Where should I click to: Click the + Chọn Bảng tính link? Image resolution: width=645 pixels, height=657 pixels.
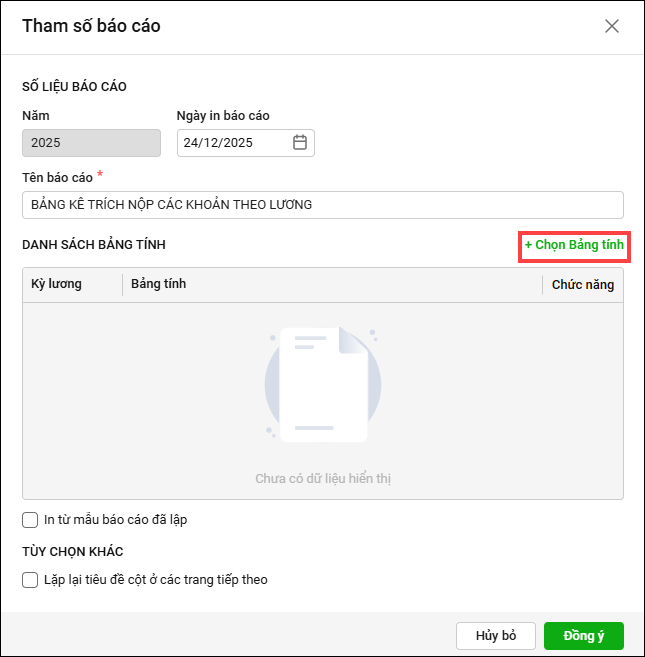coord(574,245)
